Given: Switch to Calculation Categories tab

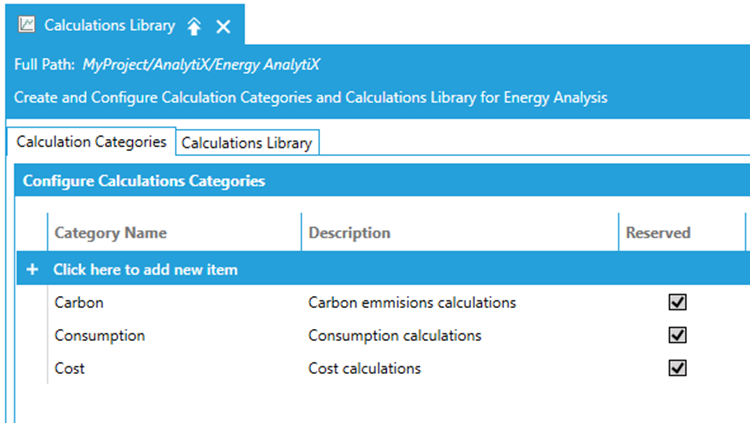Looking at the screenshot, I should [x=92, y=142].
